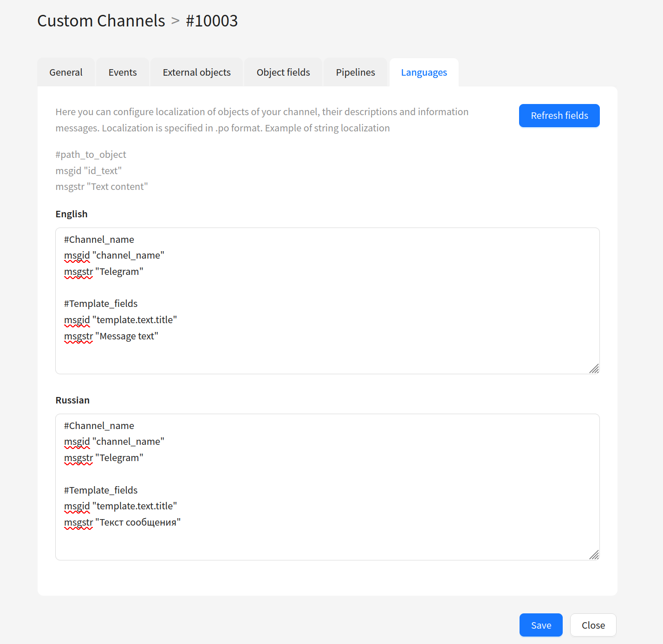663x644 pixels.
Task: Go to the Object fields tab
Action: 283,72
